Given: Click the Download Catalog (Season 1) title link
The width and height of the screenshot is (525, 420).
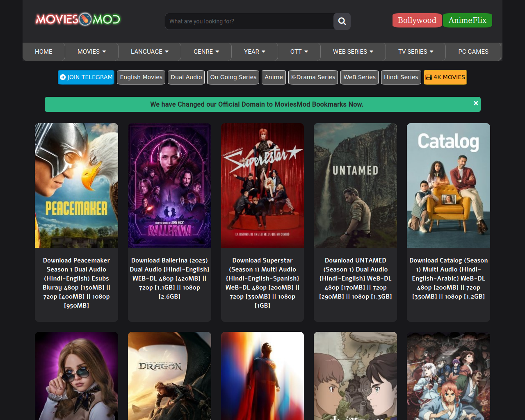Looking at the screenshot, I should (448, 278).
